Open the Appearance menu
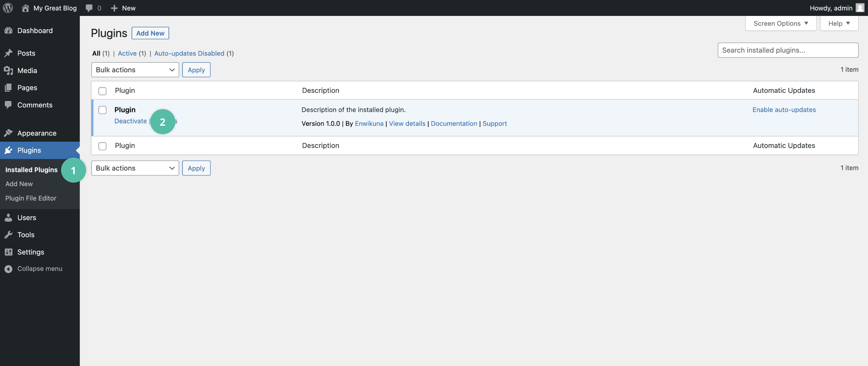Screen dimensions: 868x366 (x=37, y=133)
